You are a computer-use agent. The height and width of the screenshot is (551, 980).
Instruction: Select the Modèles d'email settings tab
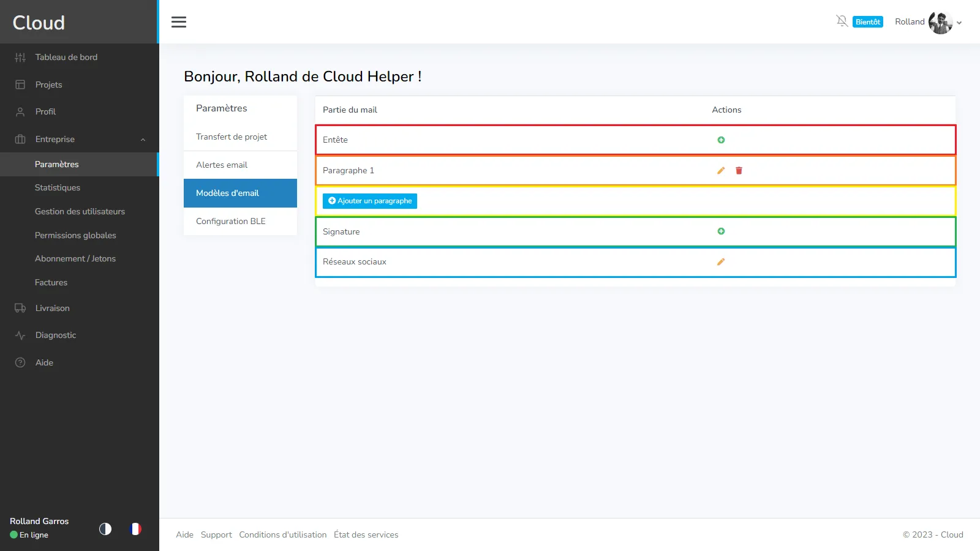(240, 193)
